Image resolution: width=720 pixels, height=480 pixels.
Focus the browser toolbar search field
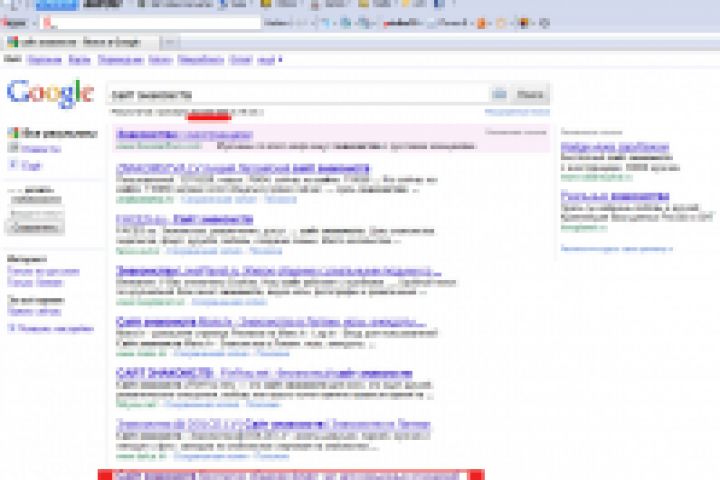(151, 23)
